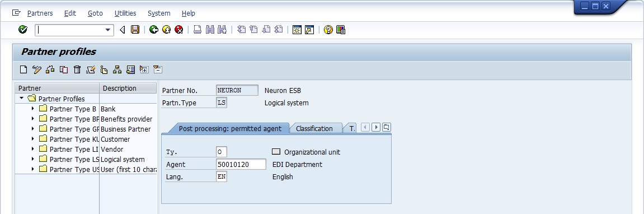This screenshot has height=214, width=644.
Task: Click the Find binoculars icon
Action: (x=210, y=30)
